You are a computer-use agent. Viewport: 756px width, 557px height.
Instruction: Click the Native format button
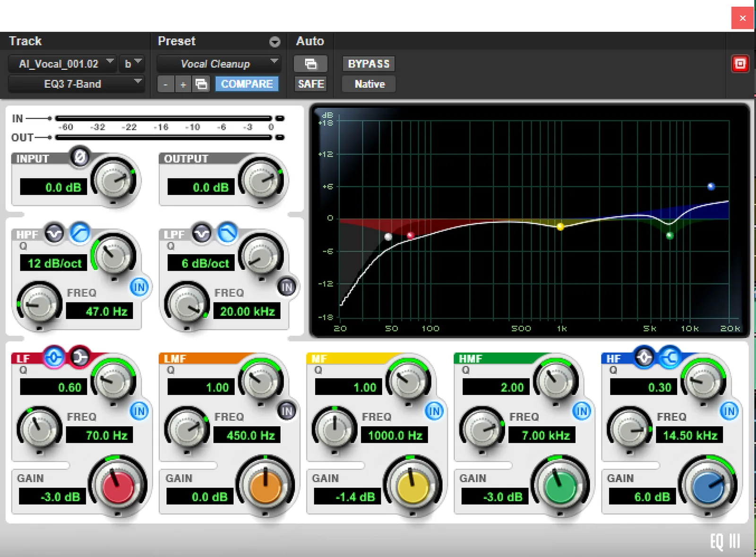coord(369,84)
